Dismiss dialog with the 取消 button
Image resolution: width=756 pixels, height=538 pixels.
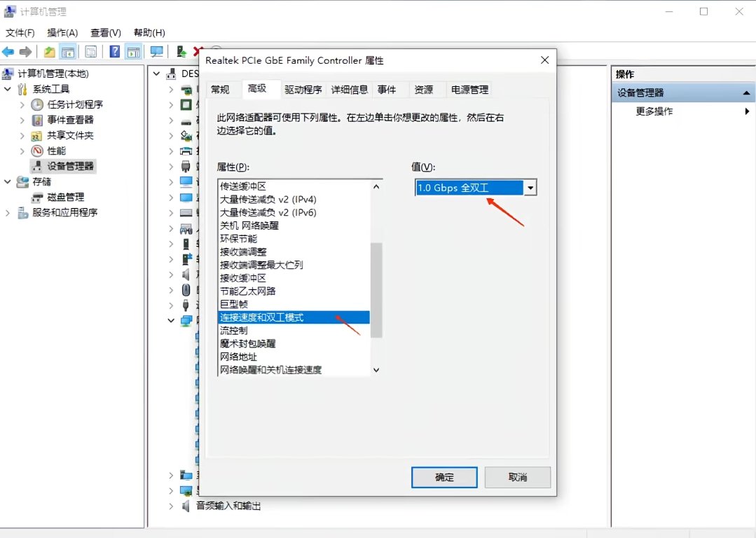(518, 477)
